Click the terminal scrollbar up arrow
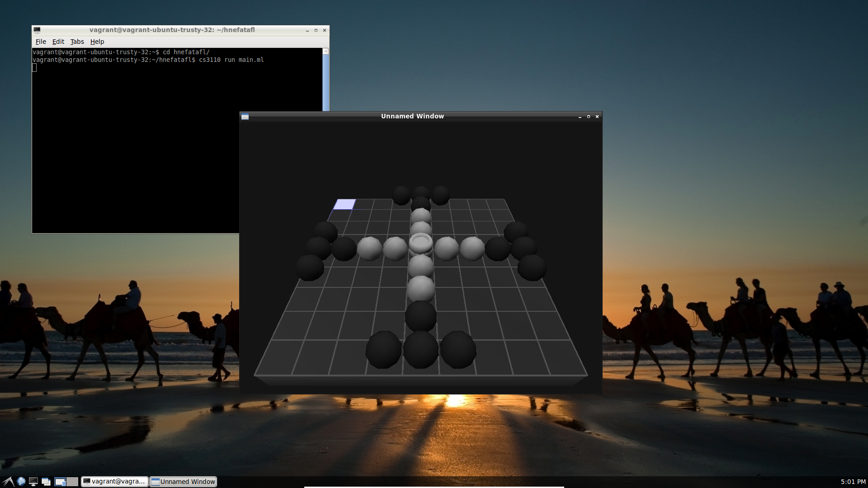Image resolution: width=868 pixels, height=488 pixels. click(325, 52)
